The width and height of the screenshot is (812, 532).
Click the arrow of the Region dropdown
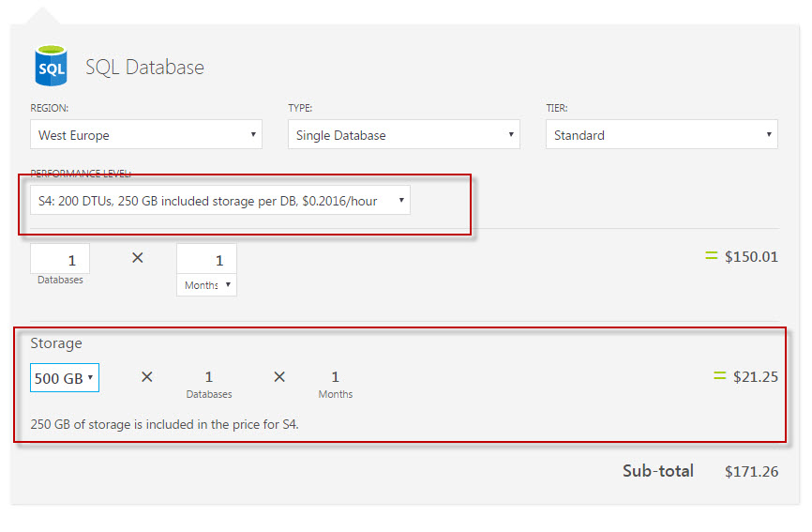tap(253, 135)
